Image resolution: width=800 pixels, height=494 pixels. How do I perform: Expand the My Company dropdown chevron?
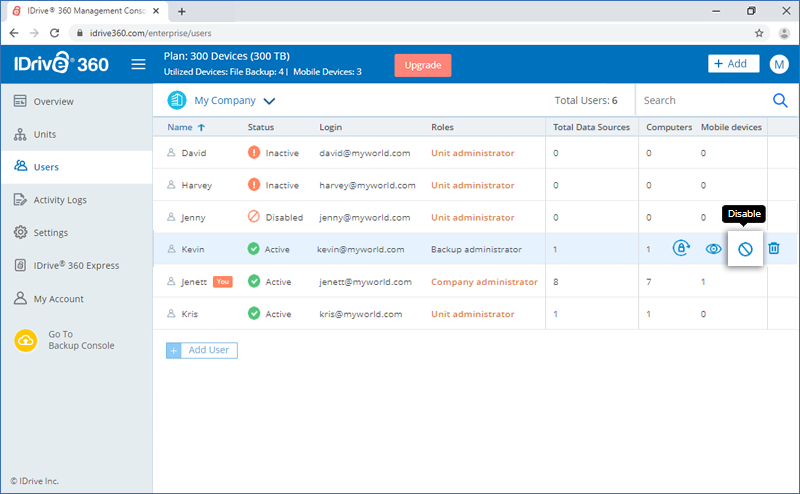click(x=269, y=101)
